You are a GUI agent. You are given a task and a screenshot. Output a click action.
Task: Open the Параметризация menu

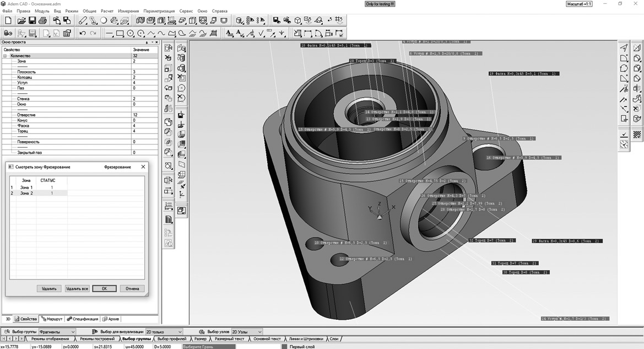click(159, 11)
